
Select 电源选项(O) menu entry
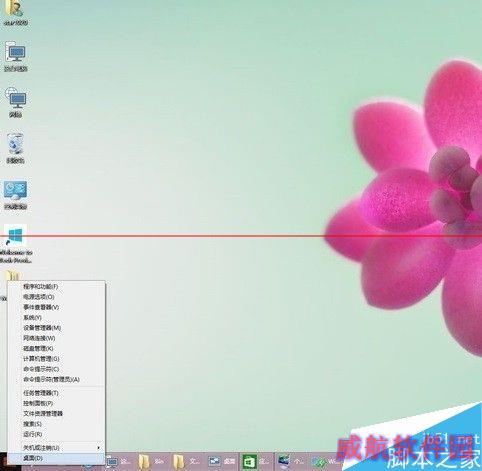point(56,297)
